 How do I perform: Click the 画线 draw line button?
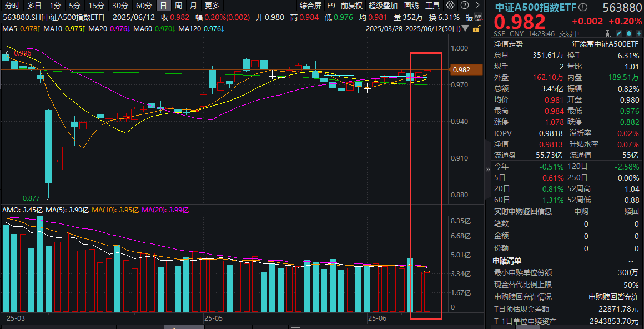coord(411,6)
